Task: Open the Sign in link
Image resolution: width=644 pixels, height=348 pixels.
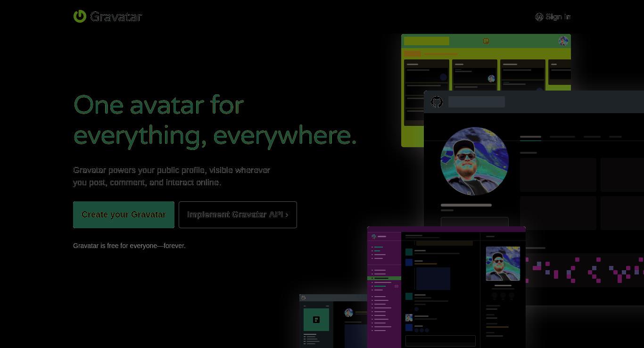Action: [558, 17]
